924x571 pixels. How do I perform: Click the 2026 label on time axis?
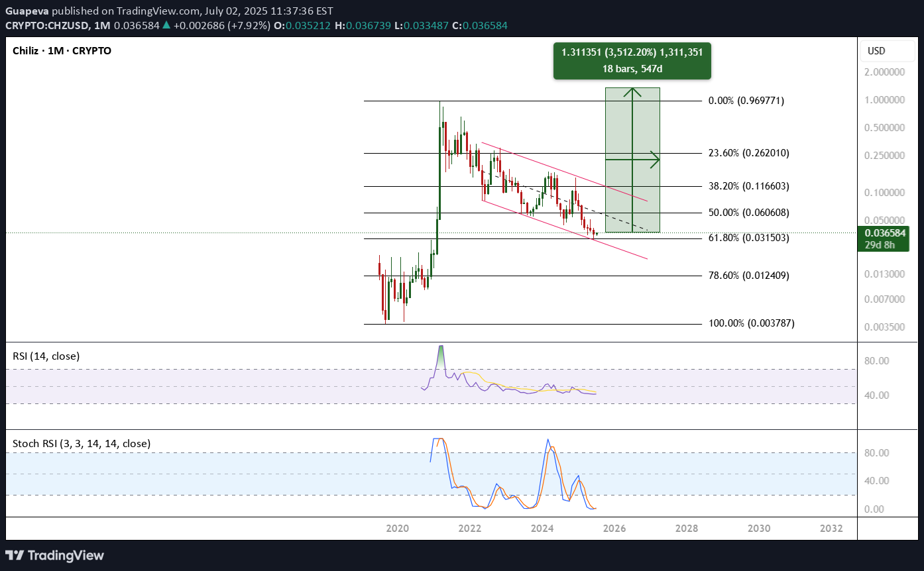(x=614, y=529)
